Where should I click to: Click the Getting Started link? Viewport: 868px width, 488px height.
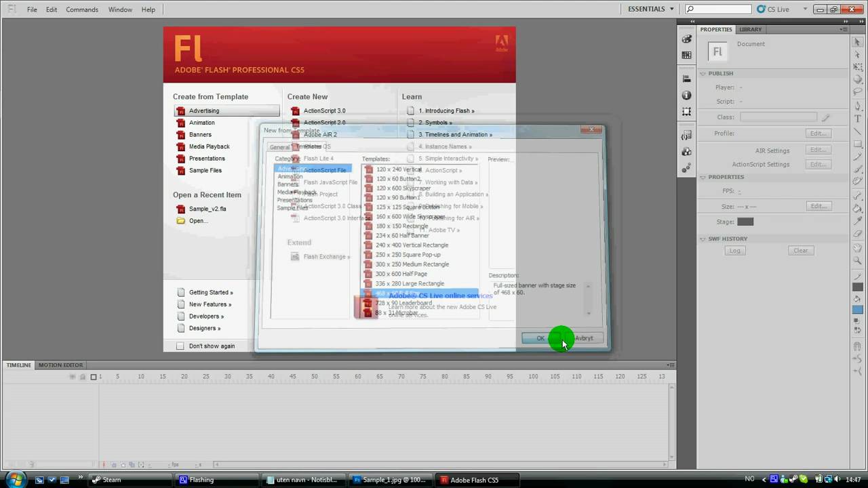pyautogui.click(x=211, y=292)
